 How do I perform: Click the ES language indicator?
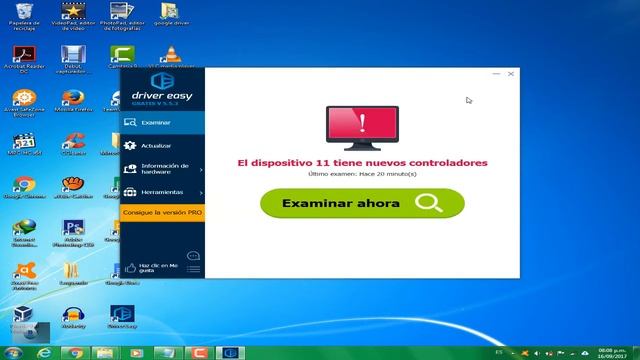(499, 352)
